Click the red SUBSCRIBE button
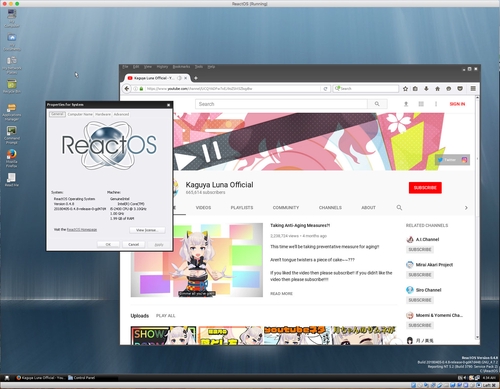This screenshot has height=389, width=500. [425, 188]
